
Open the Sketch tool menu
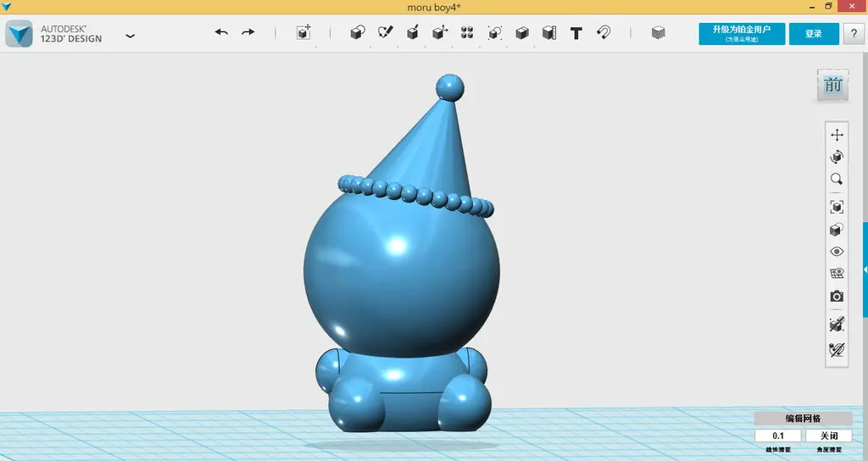tap(386, 33)
